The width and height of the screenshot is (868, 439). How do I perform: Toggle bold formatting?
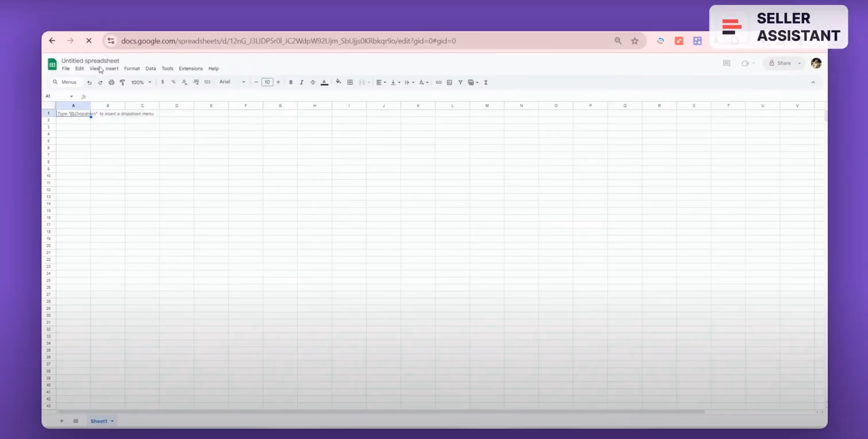click(x=290, y=82)
